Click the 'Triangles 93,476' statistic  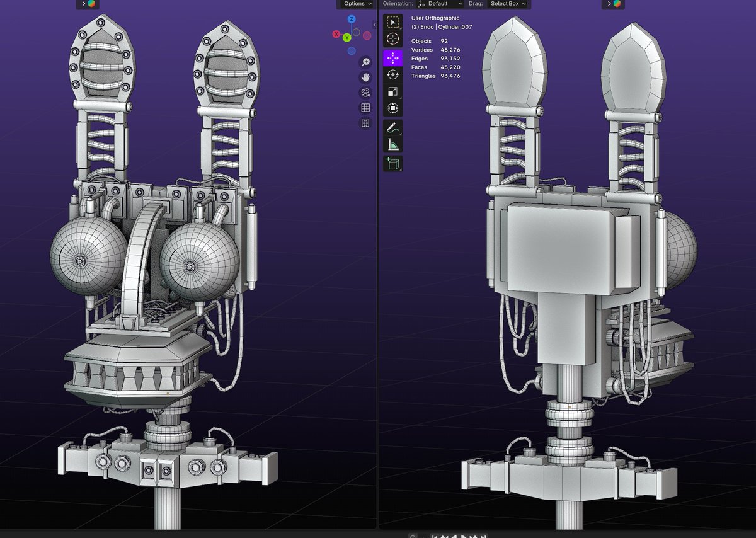[436, 76]
